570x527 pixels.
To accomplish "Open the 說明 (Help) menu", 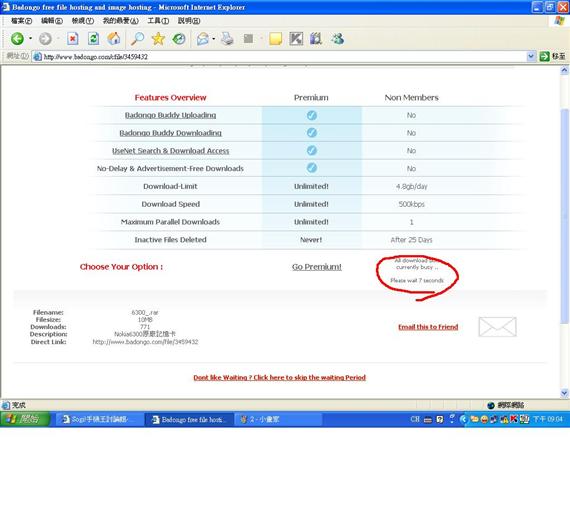I will click(189, 21).
